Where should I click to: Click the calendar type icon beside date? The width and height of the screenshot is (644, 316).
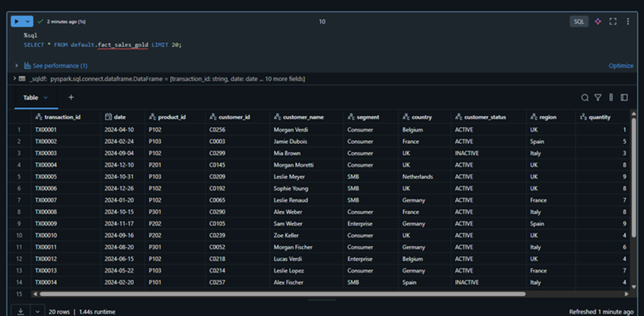108,117
